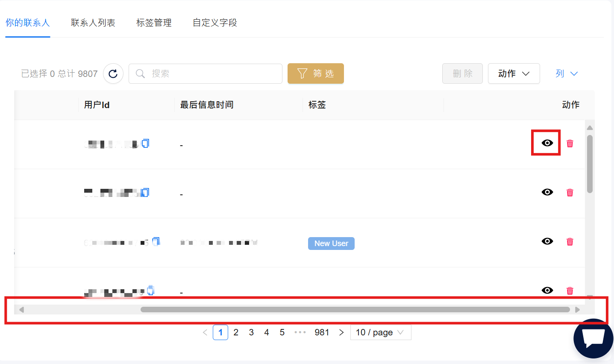
Task: Click the horizontal table scrollbar thumb
Action: click(x=355, y=309)
